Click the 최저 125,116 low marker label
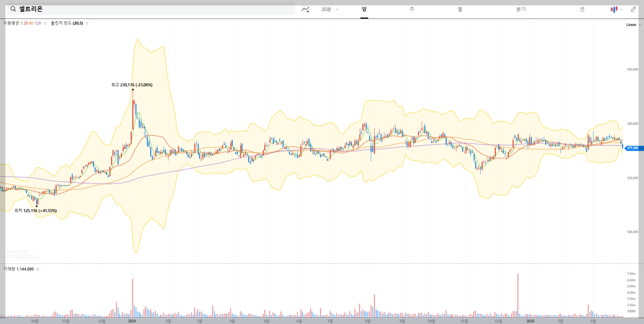The height and width of the screenshot is (324, 644). click(x=36, y=210)
